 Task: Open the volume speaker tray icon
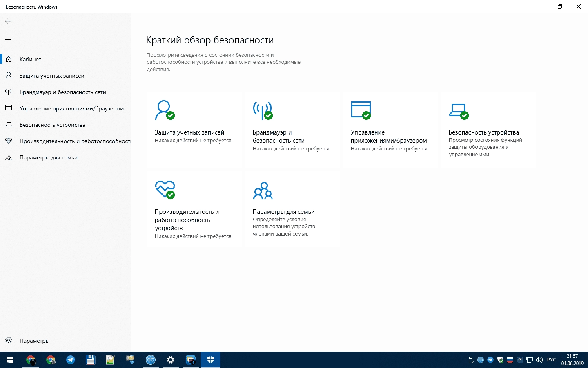(x=539, y=360)
